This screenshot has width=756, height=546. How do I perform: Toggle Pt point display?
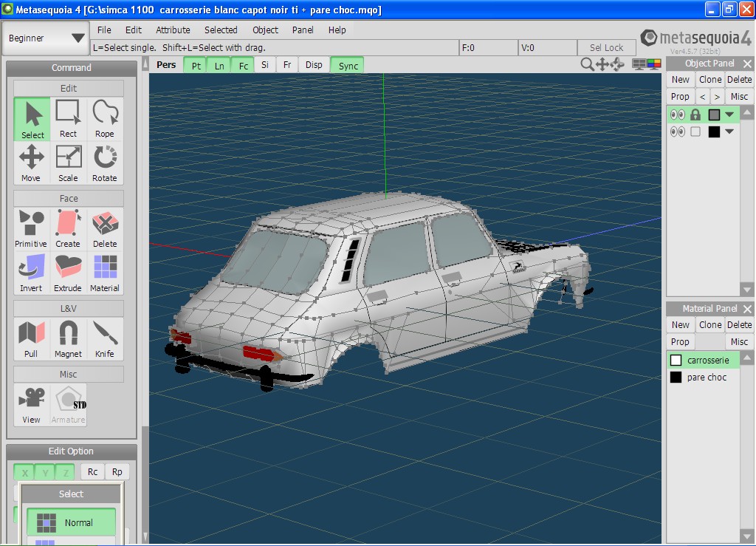click(196, 66)
